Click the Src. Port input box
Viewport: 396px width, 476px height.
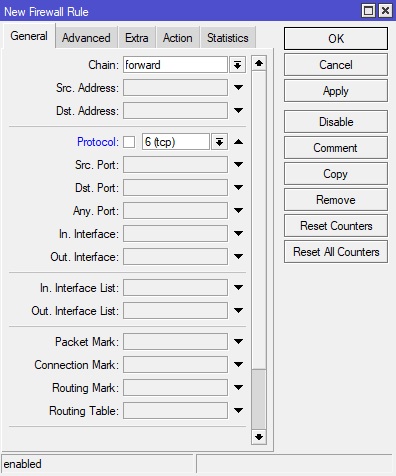click(175, 165)
